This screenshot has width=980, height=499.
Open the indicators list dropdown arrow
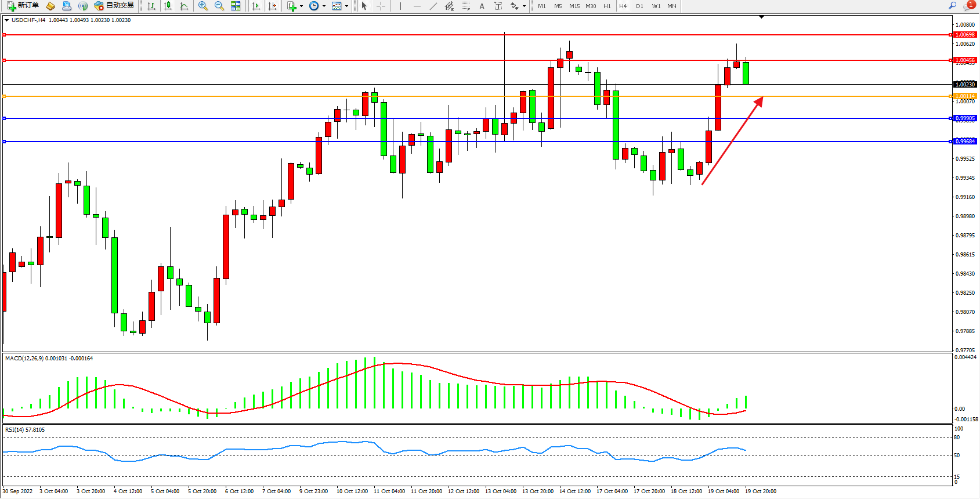(301, 6)
